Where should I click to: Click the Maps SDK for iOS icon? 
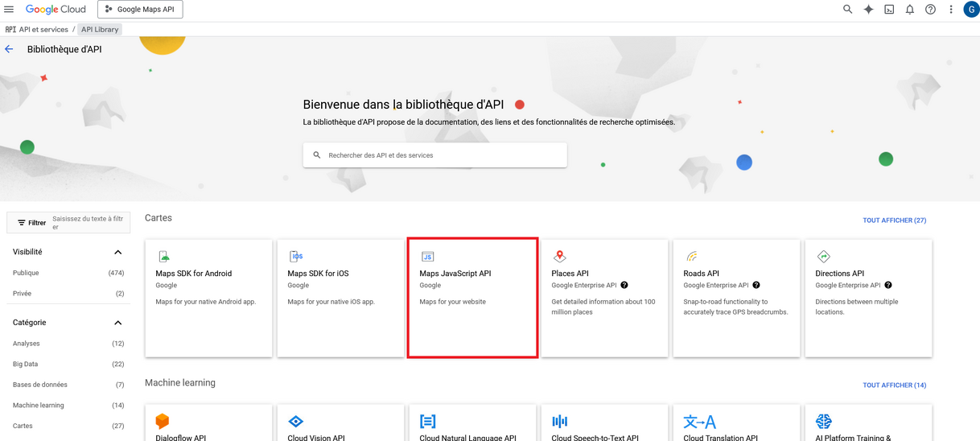296,257
